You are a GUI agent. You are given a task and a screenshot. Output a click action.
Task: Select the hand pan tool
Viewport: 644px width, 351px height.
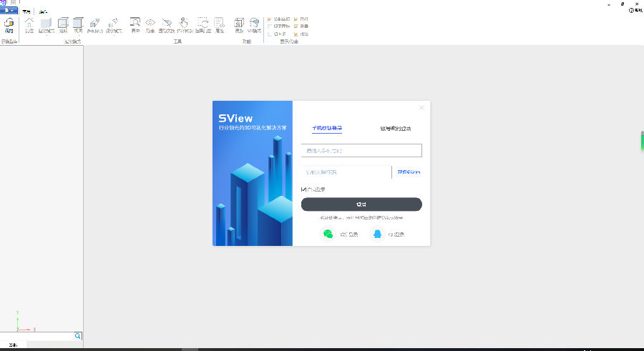click(x=184, y=23)
